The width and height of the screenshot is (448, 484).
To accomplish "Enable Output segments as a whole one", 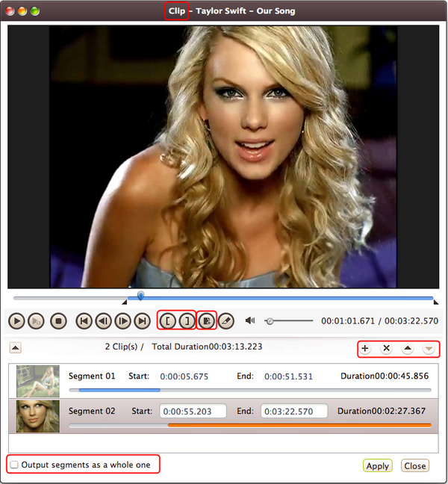I will pos(14,465).
